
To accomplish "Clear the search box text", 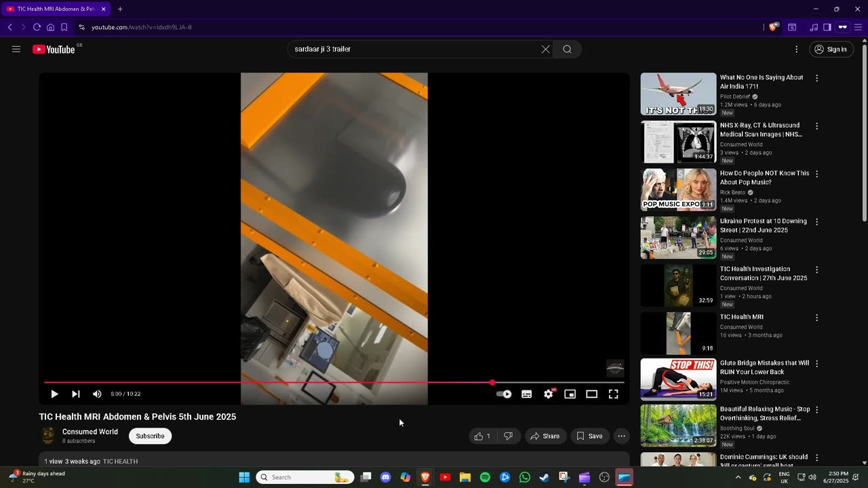I will pos(545,49).
